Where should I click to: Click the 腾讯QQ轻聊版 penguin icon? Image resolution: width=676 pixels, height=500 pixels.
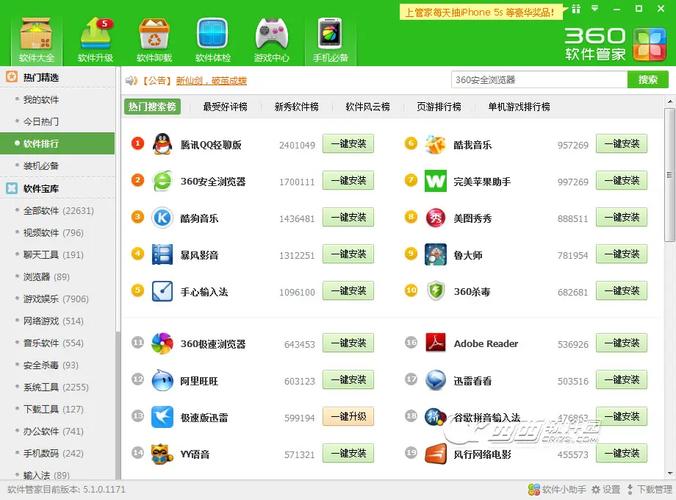tap(162, 144)
